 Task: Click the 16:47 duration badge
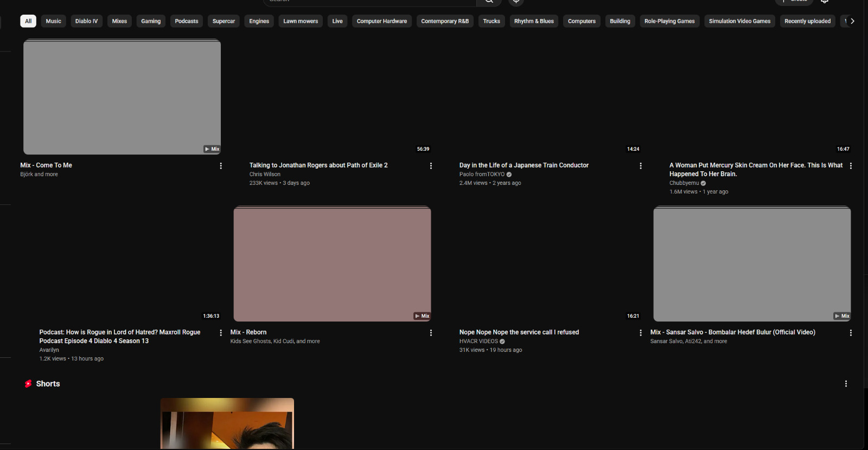[x=843, y=149]
